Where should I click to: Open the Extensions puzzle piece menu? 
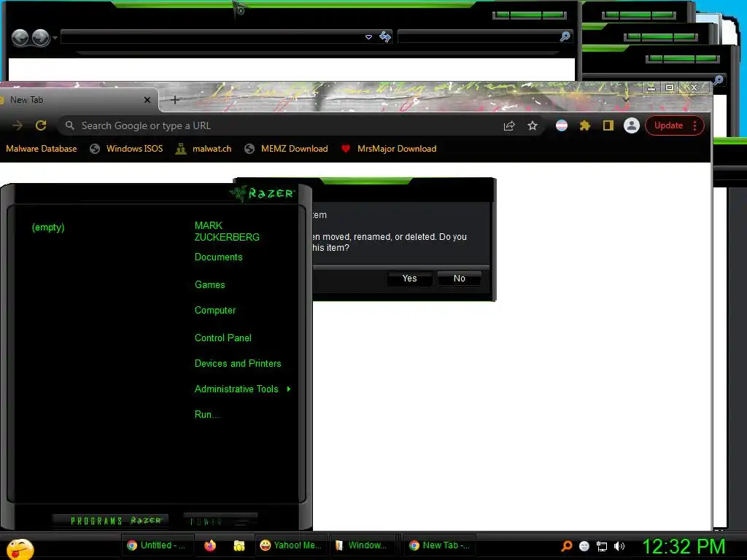(x=584, y=125)
